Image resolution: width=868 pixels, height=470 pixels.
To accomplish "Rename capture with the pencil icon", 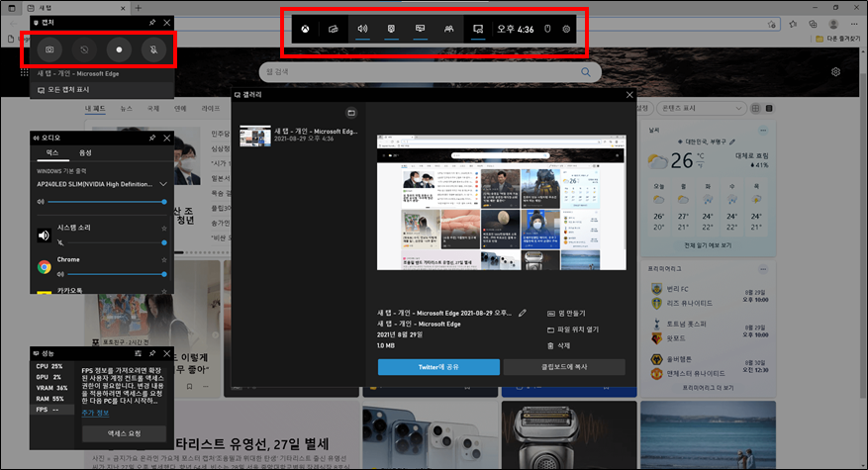I will pyautogui.click(x=522, y=314).
